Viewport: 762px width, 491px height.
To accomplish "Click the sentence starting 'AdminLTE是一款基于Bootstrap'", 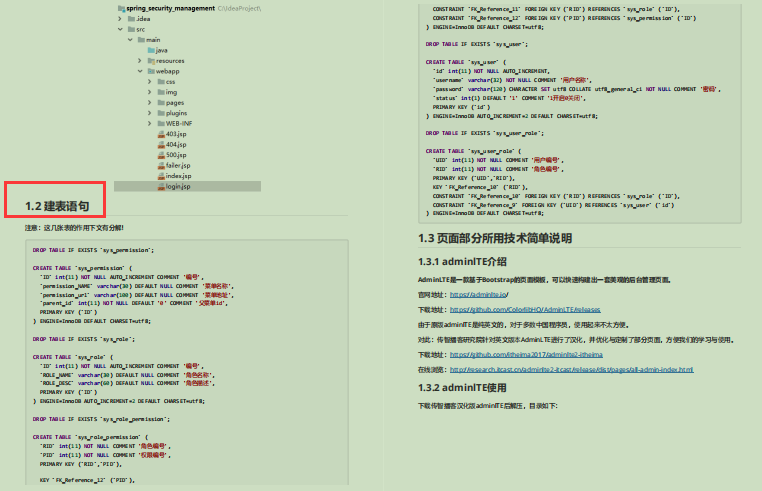I will click(544, 280).
